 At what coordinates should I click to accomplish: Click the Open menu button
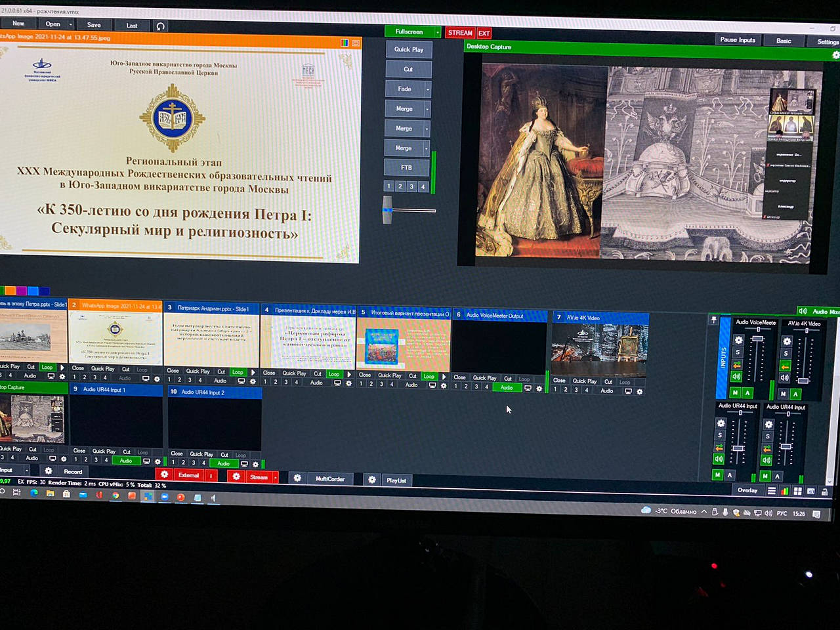point(53,24)
